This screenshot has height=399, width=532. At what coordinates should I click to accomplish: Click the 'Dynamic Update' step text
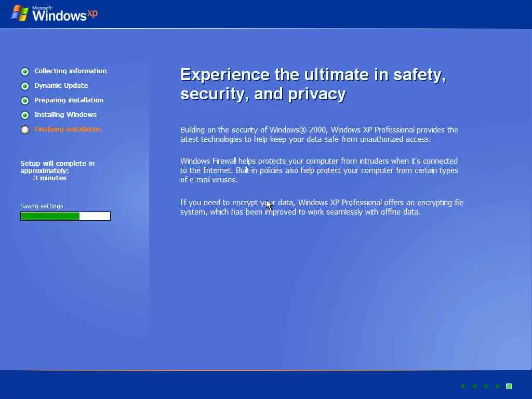coord(61,86)
